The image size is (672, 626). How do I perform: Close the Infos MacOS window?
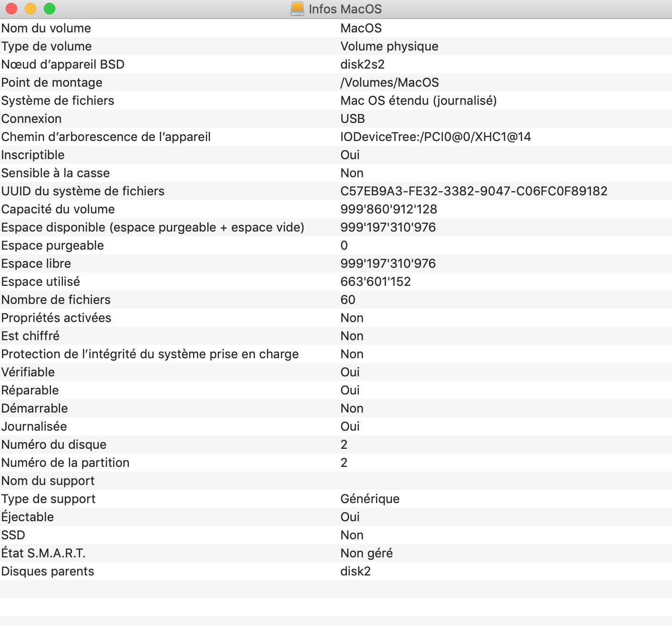click(11, 9)
